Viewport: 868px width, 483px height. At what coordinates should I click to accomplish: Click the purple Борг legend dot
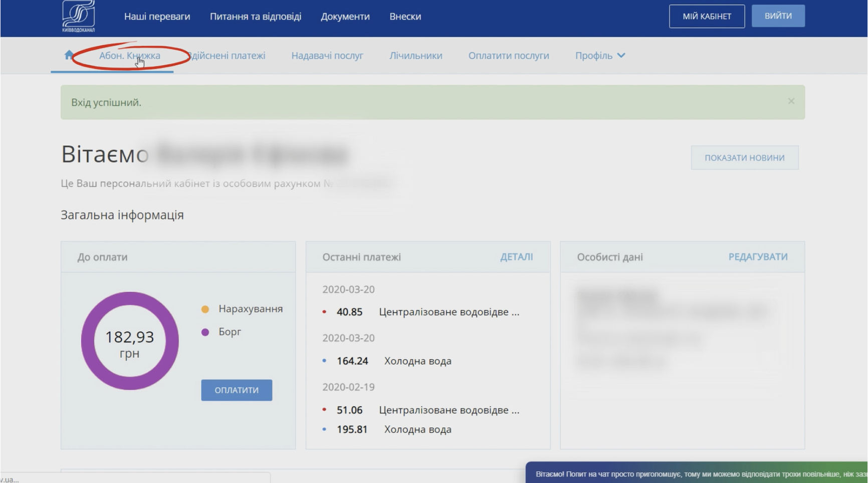tap(205, 332)
